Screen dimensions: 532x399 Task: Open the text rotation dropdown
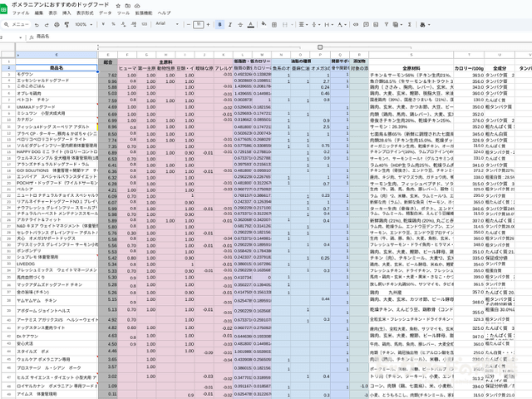[x=342, y=24]
